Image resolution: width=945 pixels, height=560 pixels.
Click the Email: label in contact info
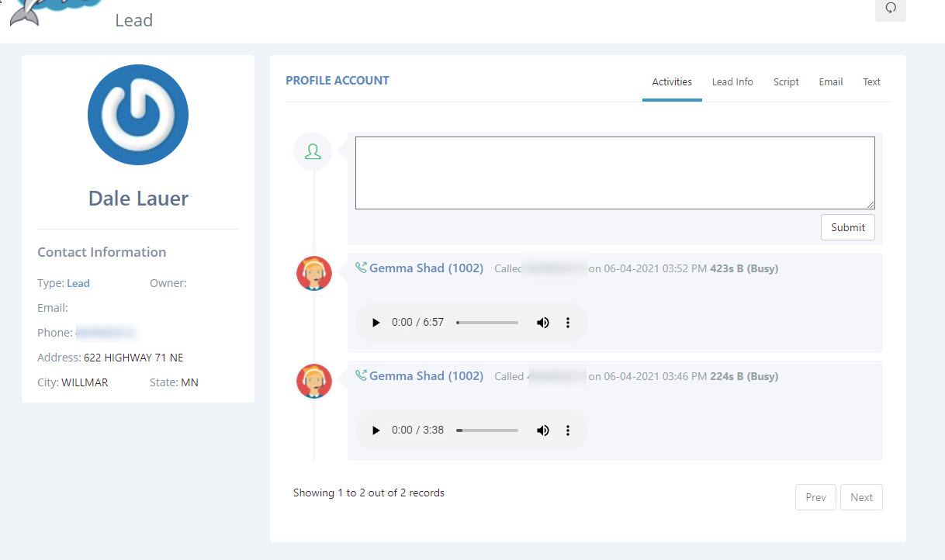click(x=53, y=308)
